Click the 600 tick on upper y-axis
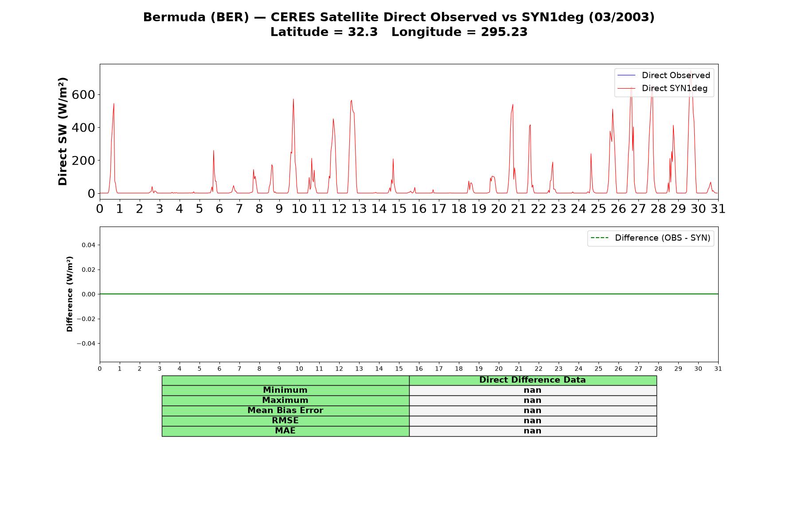 (83, 94)
